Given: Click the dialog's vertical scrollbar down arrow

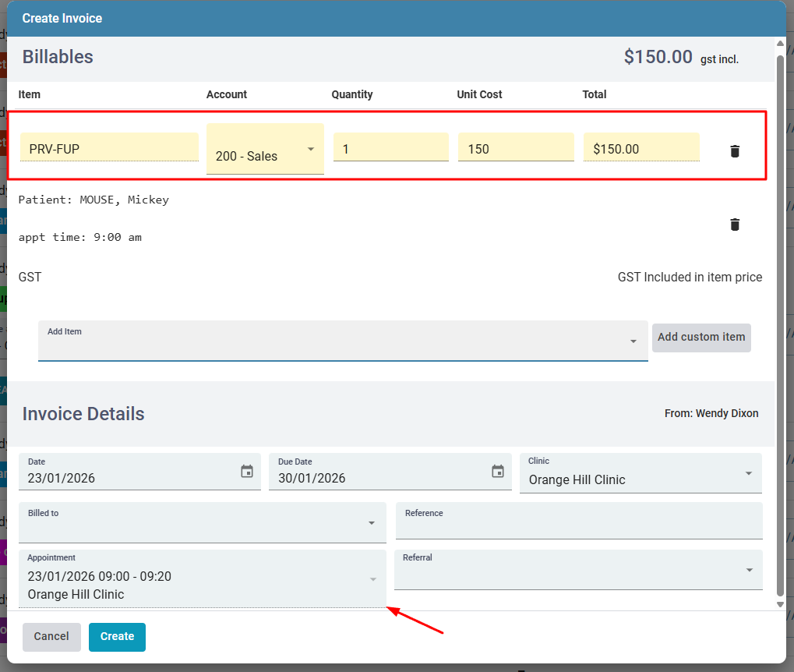Looking at the screenshot, I should [x=780, y=604].
